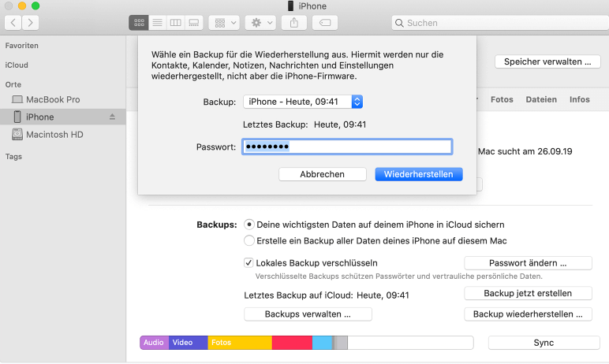
Task: Click Backup wiederherstellen button
Action: coord(528,314)
